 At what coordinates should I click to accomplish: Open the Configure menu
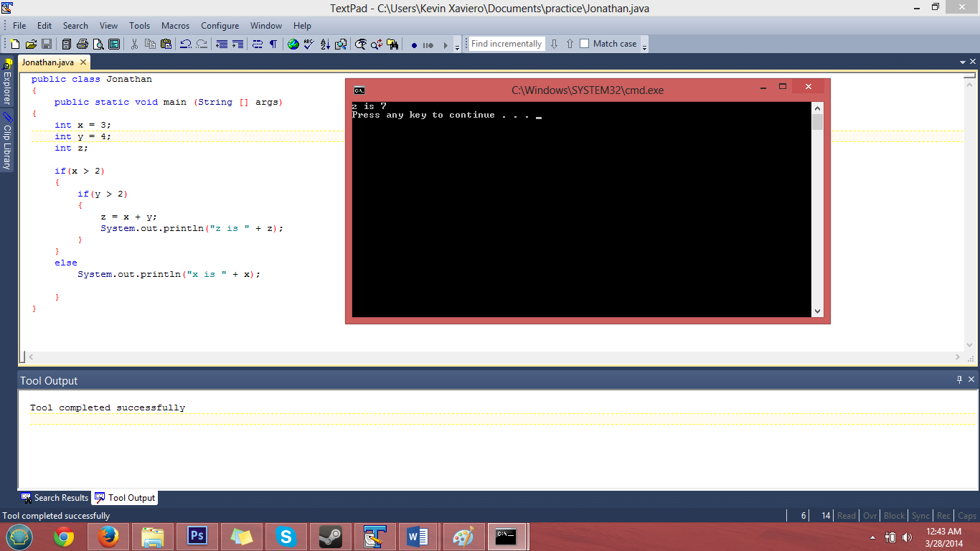(220, 25)
